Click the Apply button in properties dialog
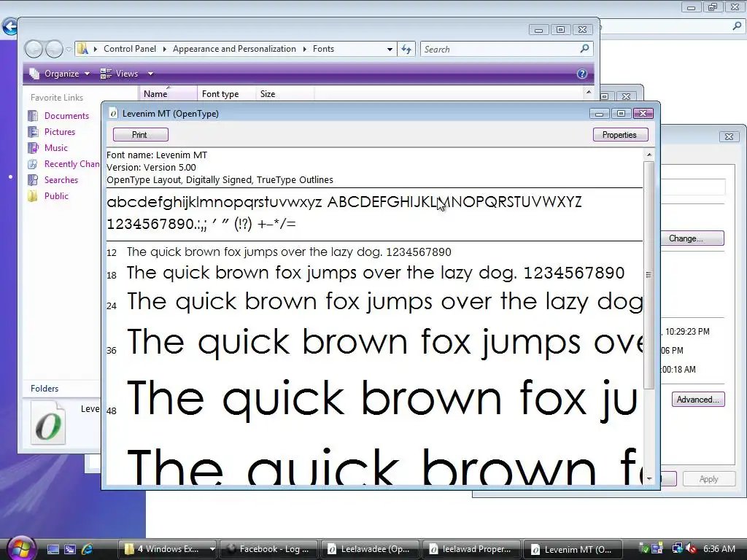 (x=708, y=479)
